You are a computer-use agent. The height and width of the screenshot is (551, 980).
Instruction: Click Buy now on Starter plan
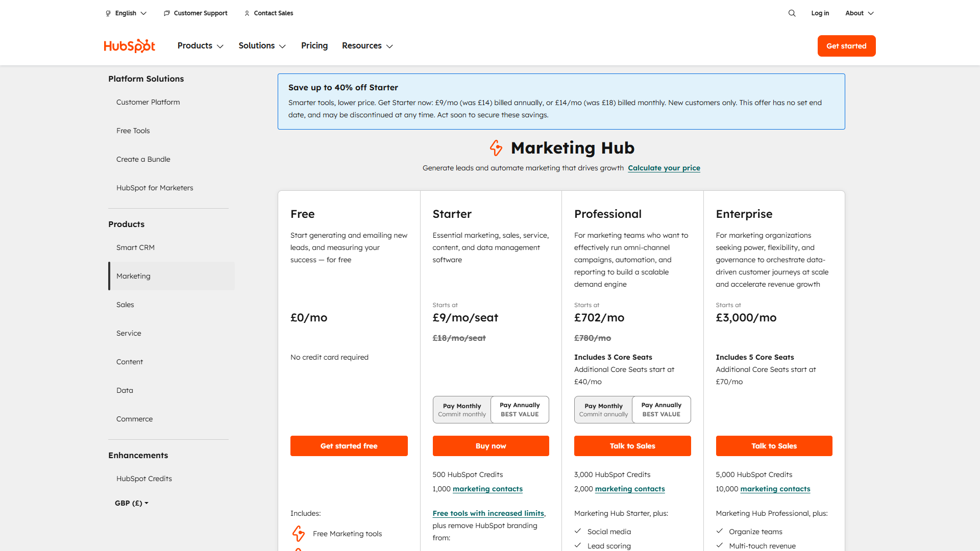(491, 446)
